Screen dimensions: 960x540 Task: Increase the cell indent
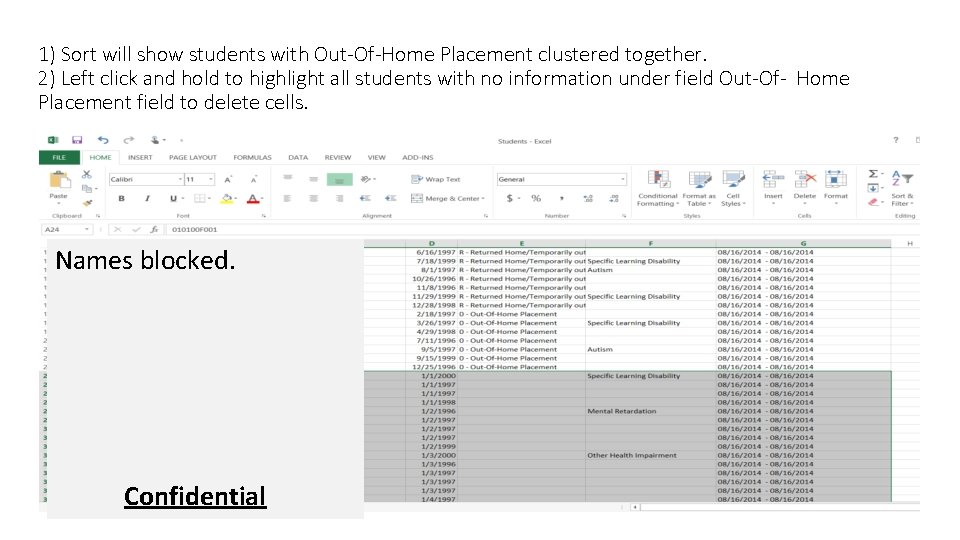pyautogui.click(x=391, y=198)
